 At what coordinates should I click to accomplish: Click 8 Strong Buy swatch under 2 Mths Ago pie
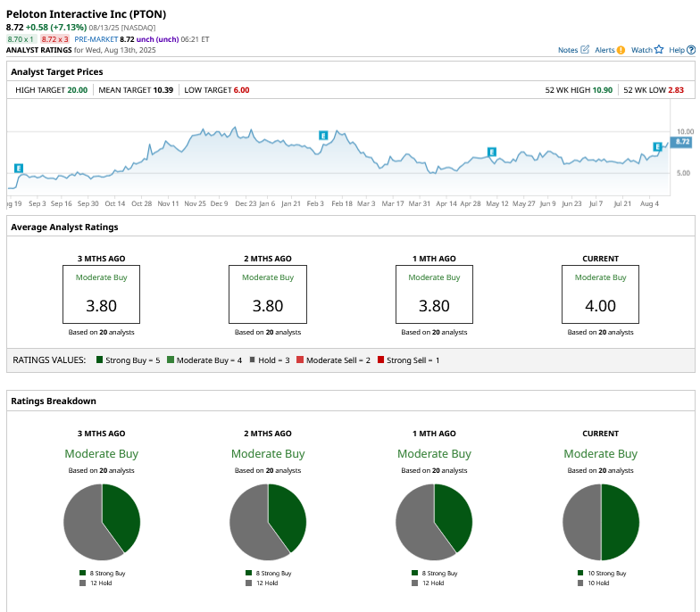click(248, 573)
